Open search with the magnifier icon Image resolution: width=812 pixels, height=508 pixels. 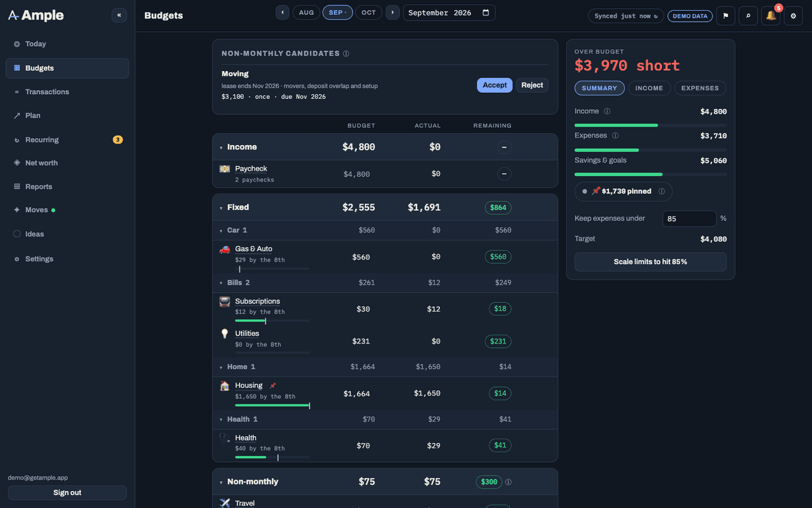coord(748,16)
